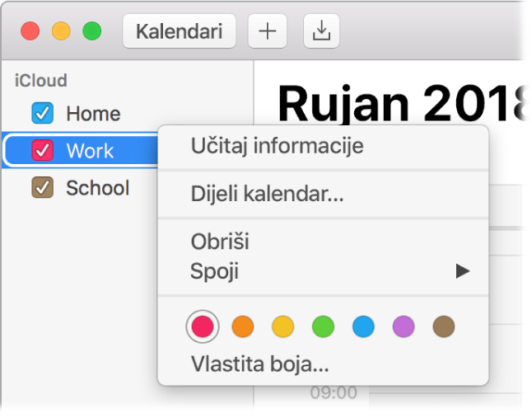The image size is (532, 418).
Task: Uncheck the Home calendar checkbox
Action: (42, 113)
